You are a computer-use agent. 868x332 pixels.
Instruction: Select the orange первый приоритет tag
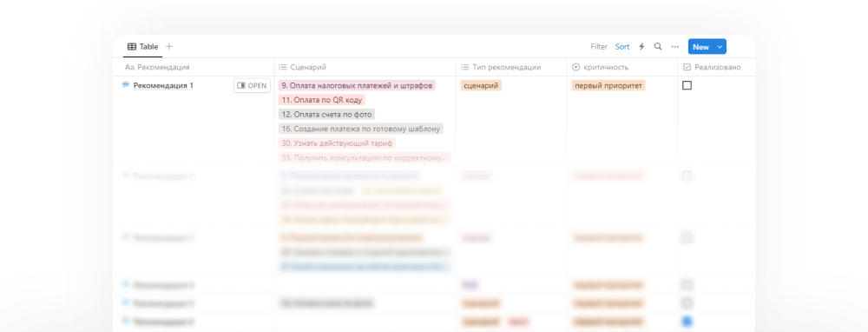pyautogui.click(x=608, y=85)
